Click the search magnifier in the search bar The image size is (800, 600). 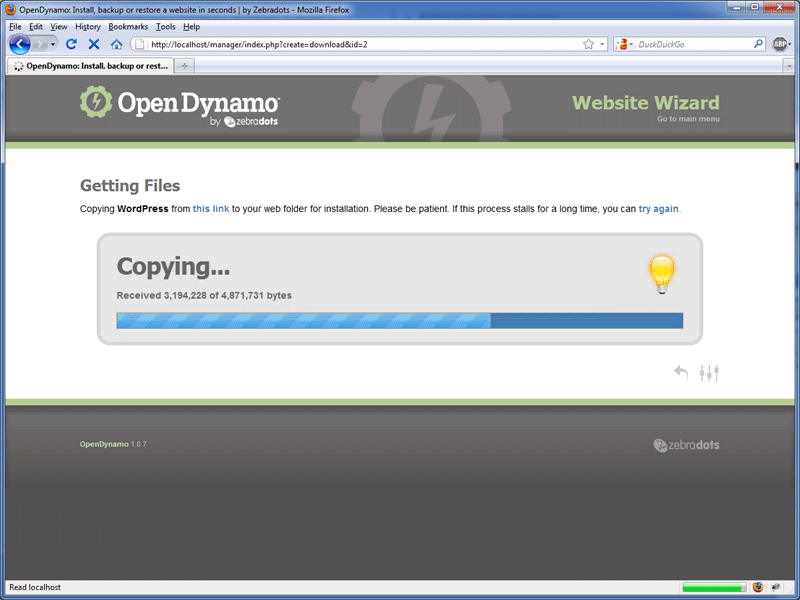tap(758, 44)
